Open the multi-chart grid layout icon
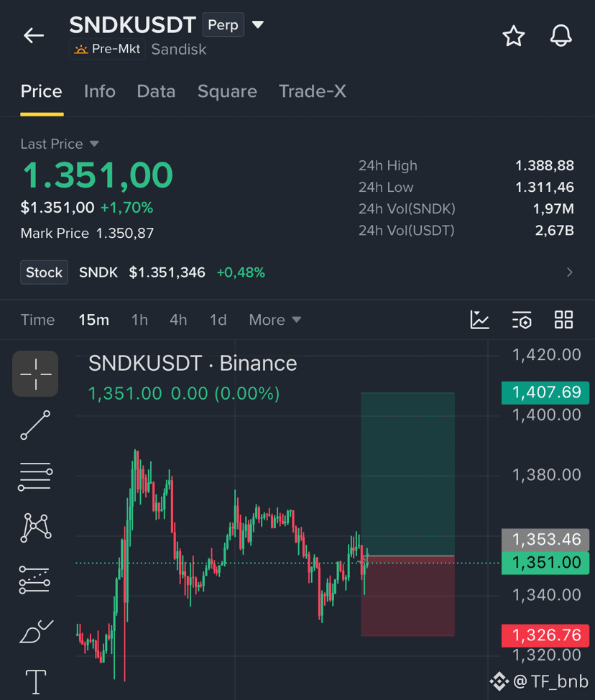This screenshot has height=700, width=595. pyautogui.click(x=563, y=320)
